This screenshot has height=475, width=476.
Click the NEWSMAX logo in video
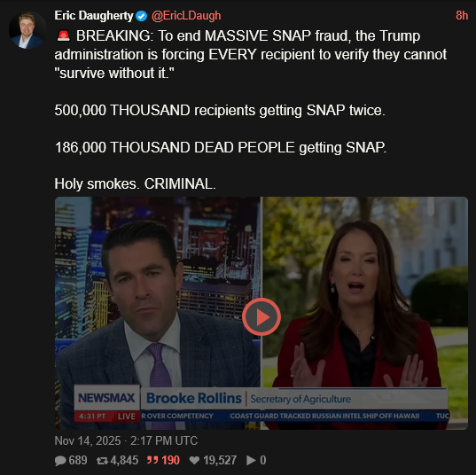106,398
